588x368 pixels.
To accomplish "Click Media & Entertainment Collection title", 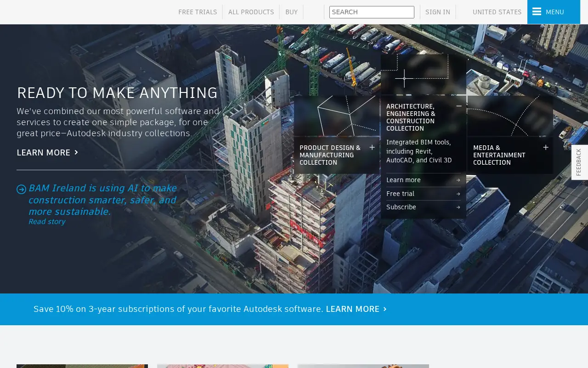I will [499, 155].
